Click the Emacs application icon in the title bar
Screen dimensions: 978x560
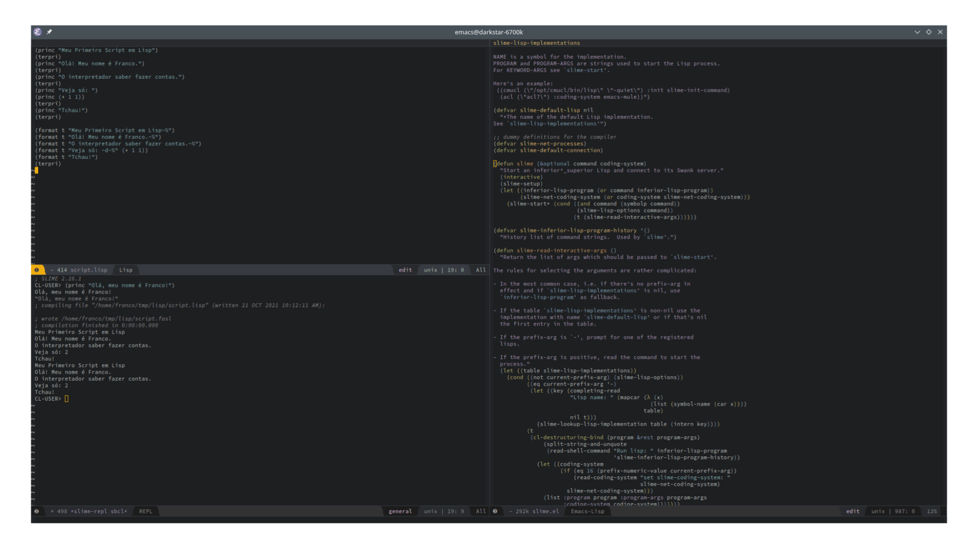38,32
